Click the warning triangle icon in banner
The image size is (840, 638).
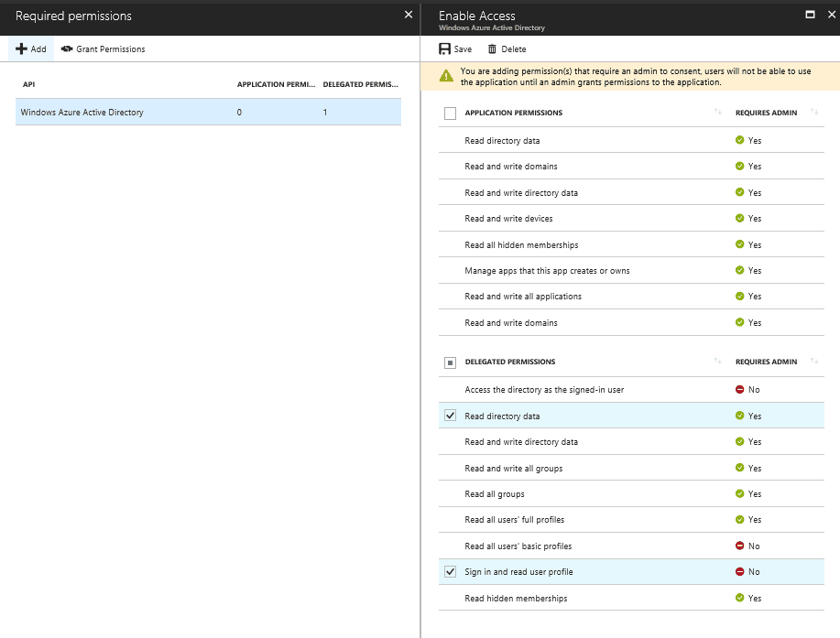pyautogui.click(x=446, y=76)
